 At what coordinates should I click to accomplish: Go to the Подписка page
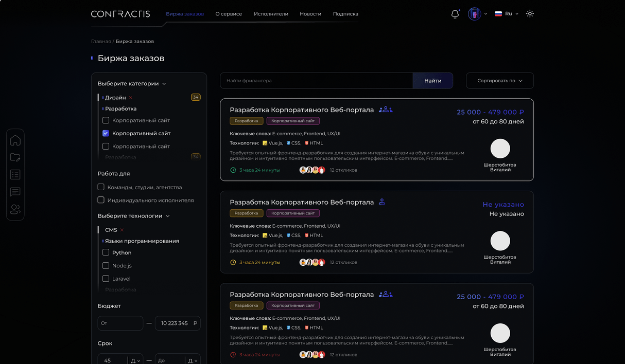coord(345,14)
